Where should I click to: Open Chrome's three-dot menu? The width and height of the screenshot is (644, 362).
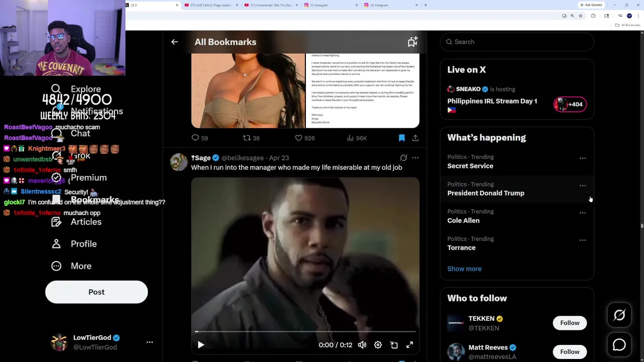tap(638, 16)
